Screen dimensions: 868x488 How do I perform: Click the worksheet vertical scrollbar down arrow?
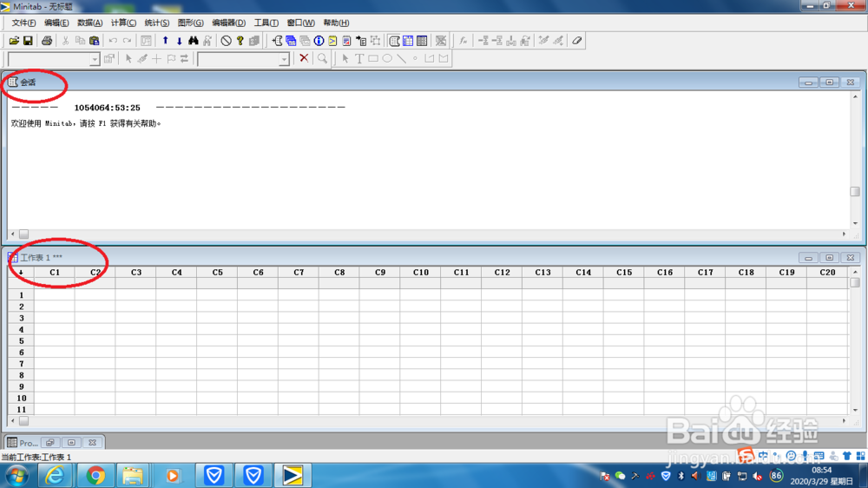click(855, 410)
